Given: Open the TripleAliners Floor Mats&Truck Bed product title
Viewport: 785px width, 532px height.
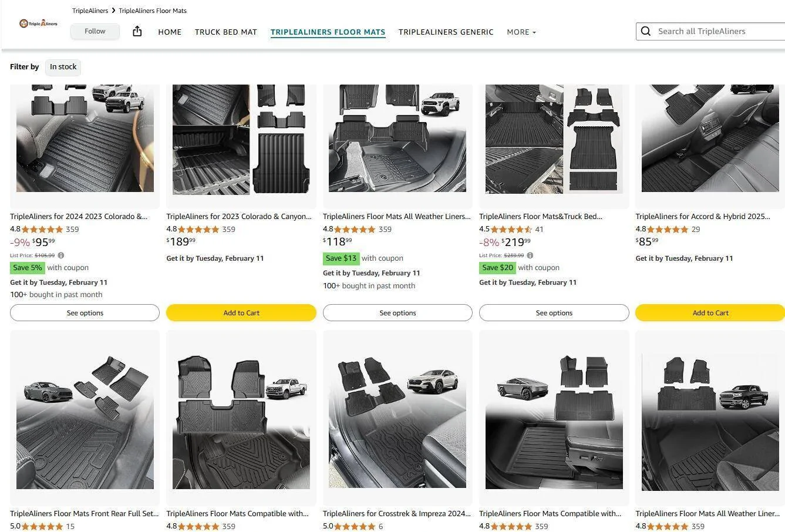Looking at the screenshot, I should [x=541, y=217].
